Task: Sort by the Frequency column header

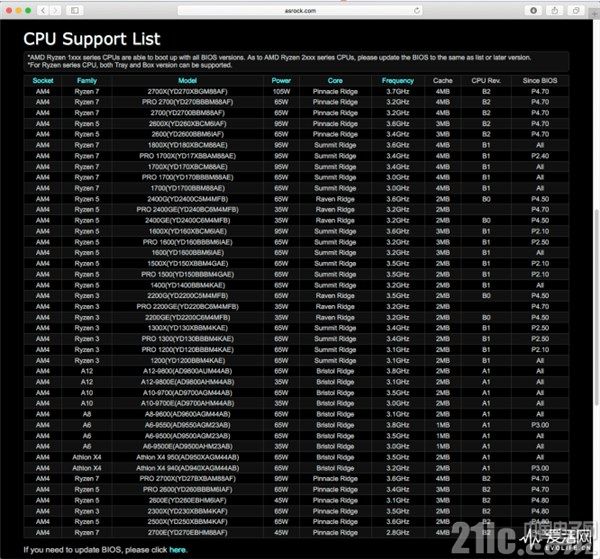Action: pyautogui.click(x=398, y=81)
